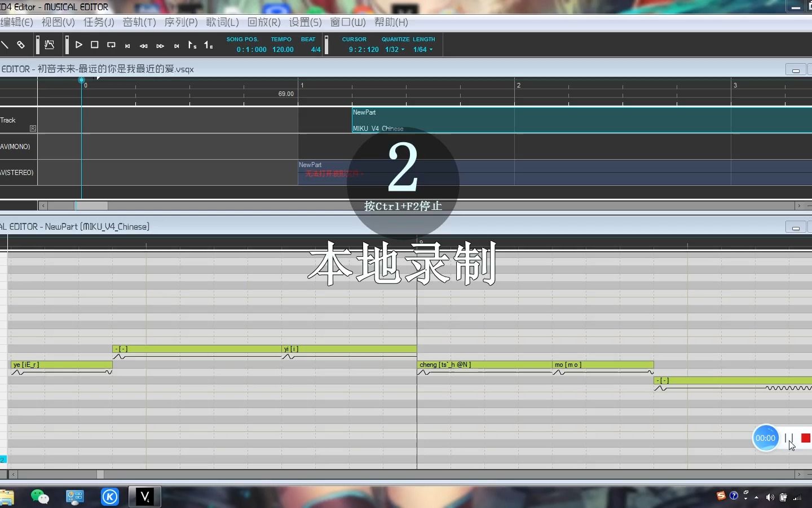Fast-forward the song position
Viewport: 812px width, 508px height.
coord(160,46)
